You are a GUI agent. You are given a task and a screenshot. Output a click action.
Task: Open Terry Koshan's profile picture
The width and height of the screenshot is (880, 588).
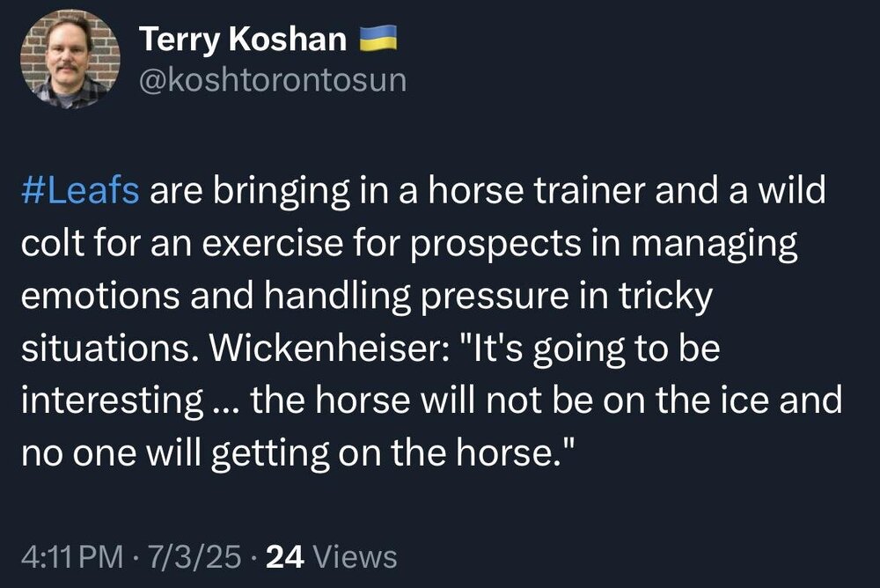click(70, 61)
